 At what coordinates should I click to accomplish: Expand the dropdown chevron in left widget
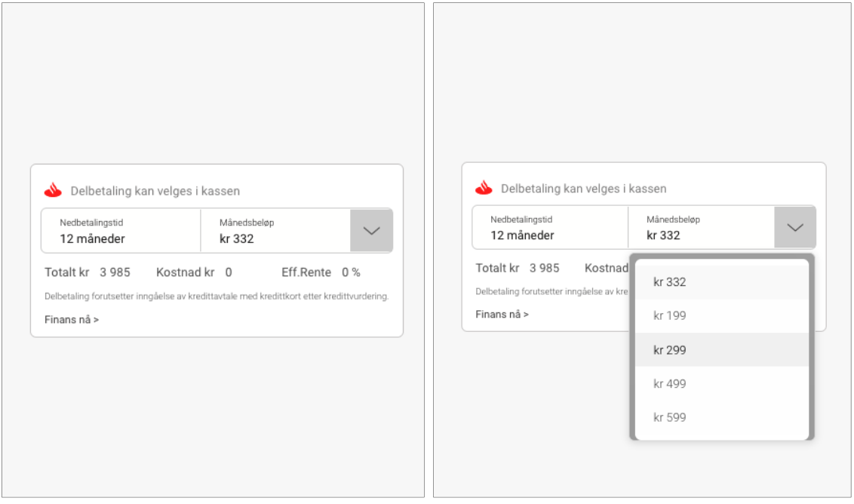[371, 230]
